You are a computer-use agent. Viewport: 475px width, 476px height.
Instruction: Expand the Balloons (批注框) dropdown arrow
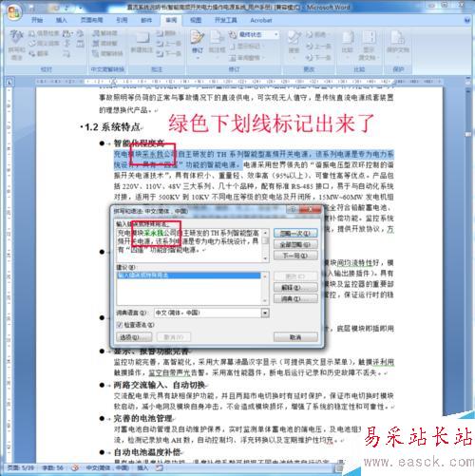click(217, 58)
